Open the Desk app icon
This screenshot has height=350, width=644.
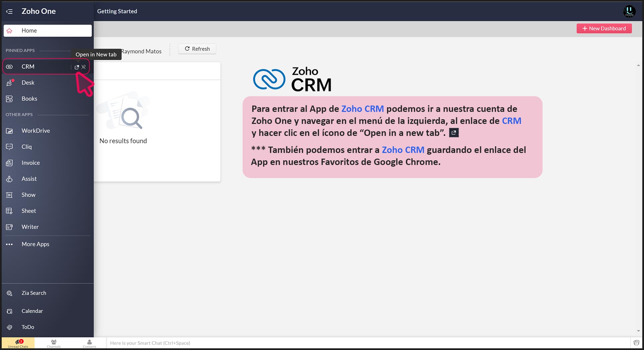[x=9, y=83]
